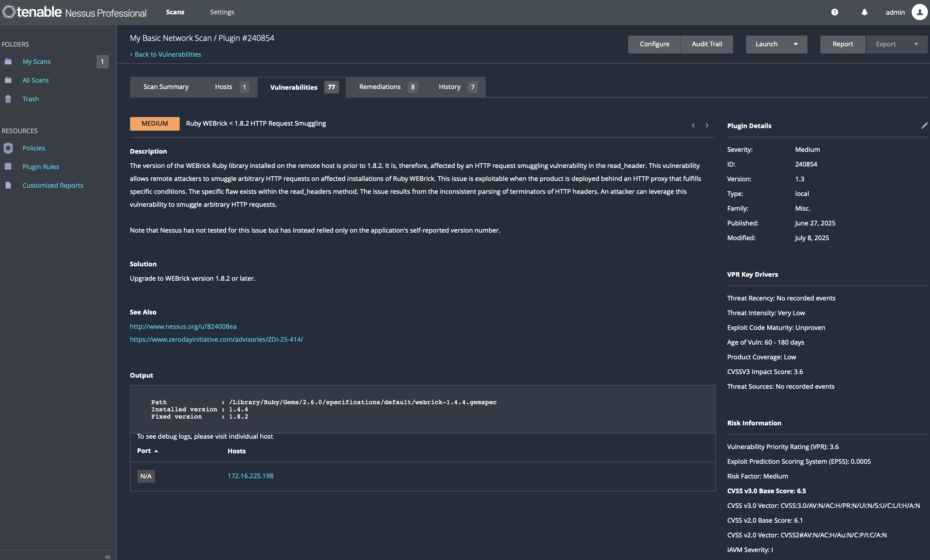Open the Export dropdown menu

click(897, 44)
